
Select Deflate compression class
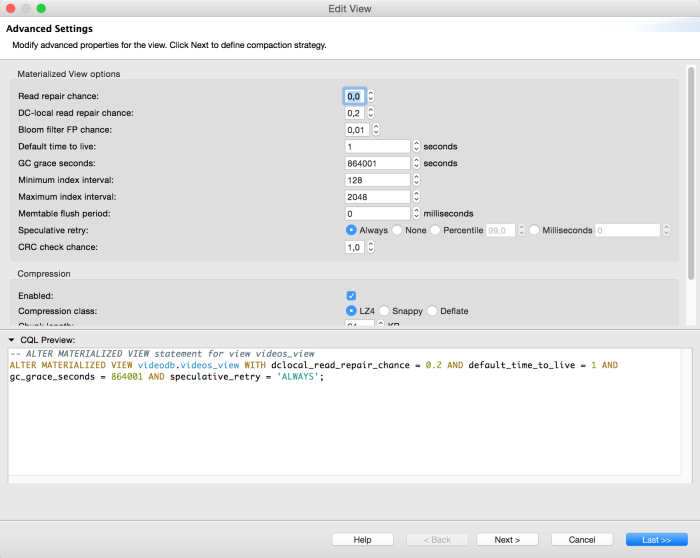coord(432,311)
